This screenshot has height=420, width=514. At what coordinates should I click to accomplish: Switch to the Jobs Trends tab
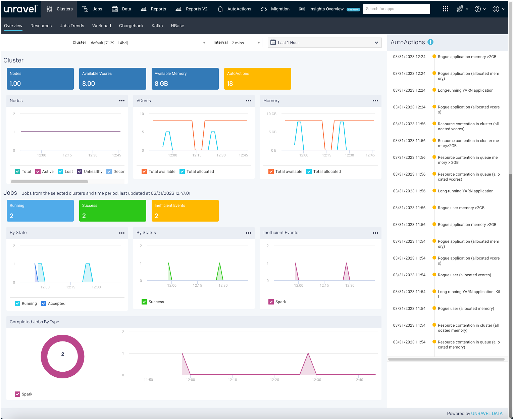coord(72,26)
